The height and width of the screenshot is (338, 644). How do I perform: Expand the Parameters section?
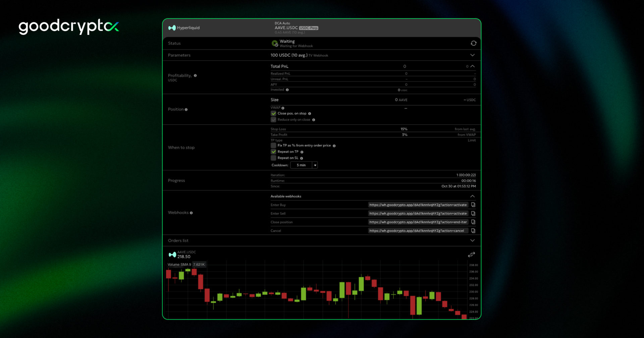473,55
